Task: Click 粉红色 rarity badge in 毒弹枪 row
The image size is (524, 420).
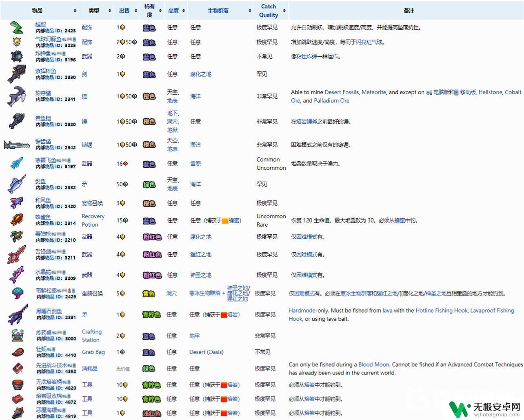Action: pos(152,237)
